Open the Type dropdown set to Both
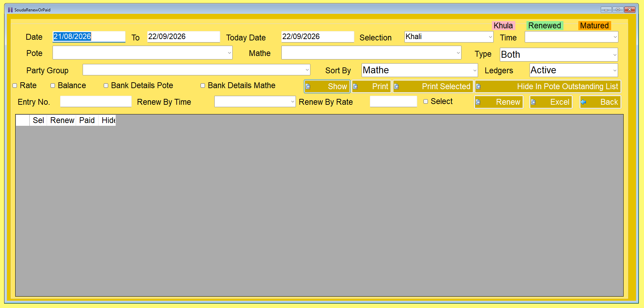The height and width of the screenshot is (308, 644). pyautogui.click(x=559, y=55)
